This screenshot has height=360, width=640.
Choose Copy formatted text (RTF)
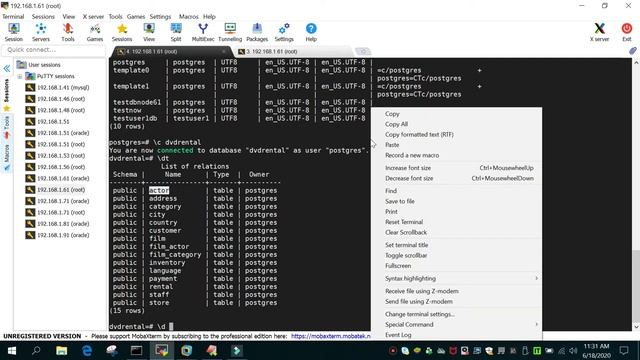(x=457, y=134)
